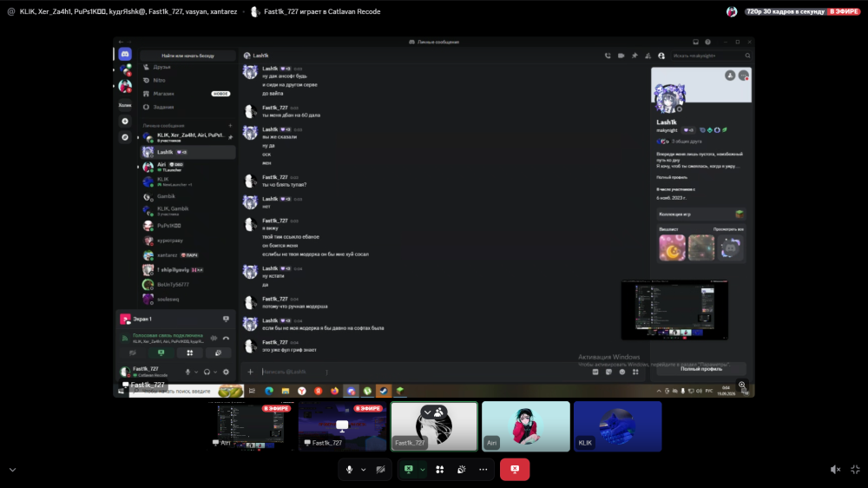Viewport: 868px width, 488px height.
Task: In shared screen, click attach plus in message box
Action: click(x=250, y=372)
